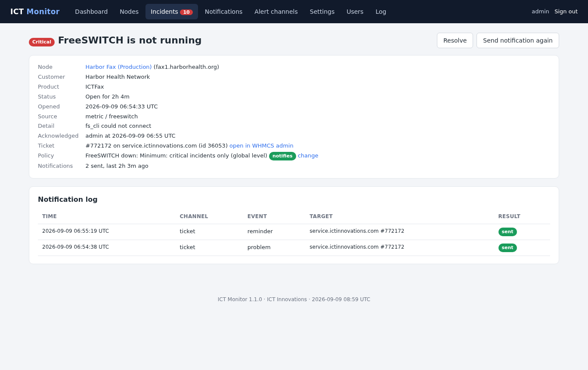588x370 pixels.
Task: Click the 06:55:19 UTC log time
Action: [x=75, y=231]
